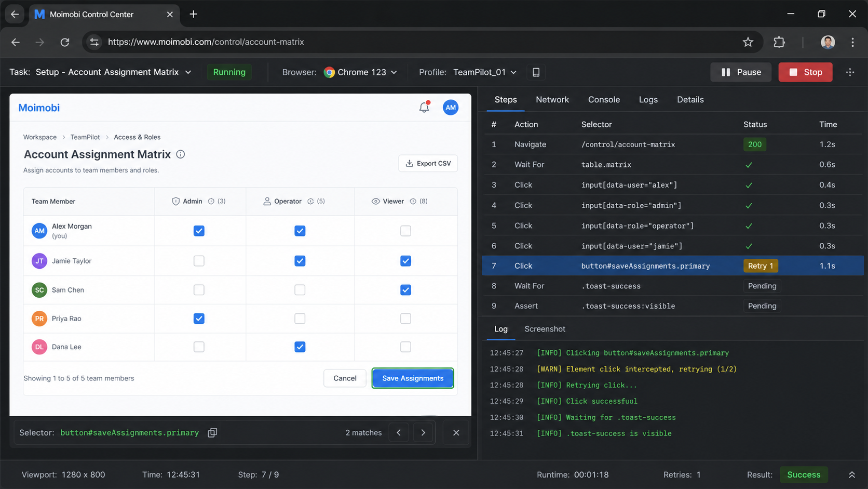Screen dimensions: 868x489
Task: Switch to the Details tab
Action: (690, 100)
